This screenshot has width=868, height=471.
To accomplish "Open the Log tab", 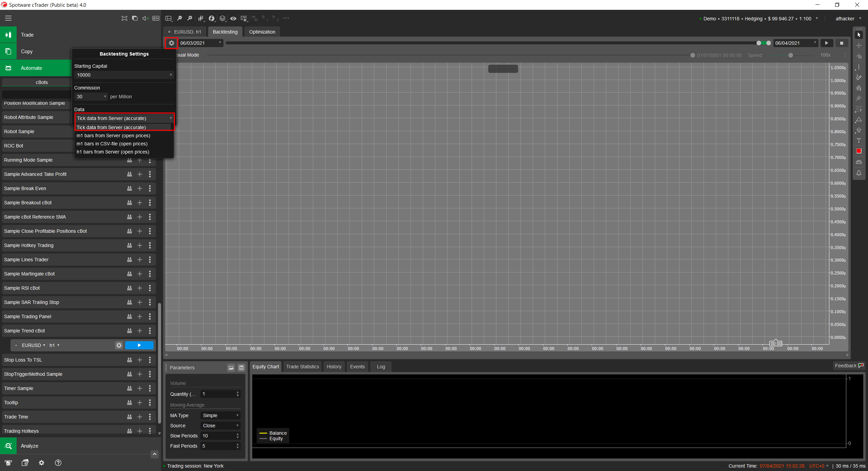I will click(381, 367).
